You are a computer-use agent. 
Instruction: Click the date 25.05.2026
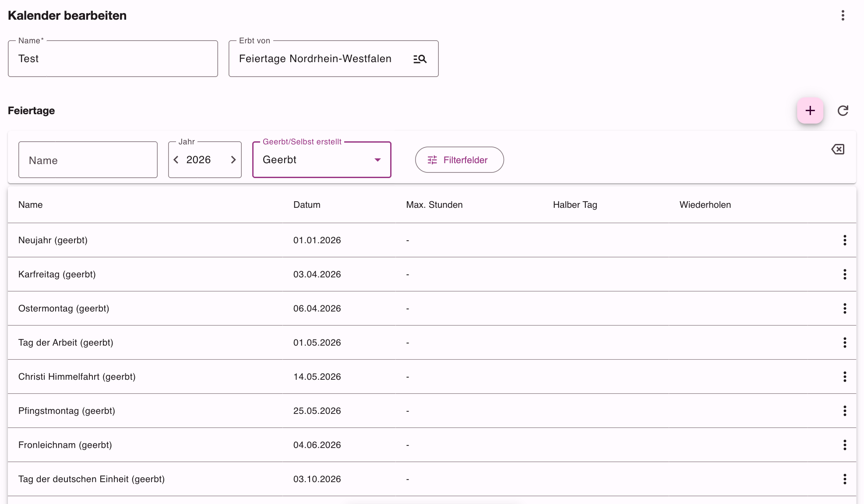(x=317, y=411)
